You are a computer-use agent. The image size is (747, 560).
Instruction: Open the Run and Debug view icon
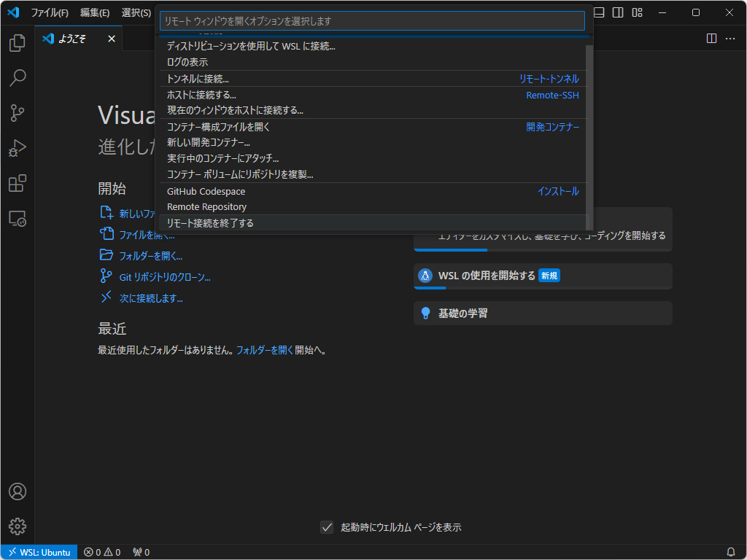(x=18, y=148)
